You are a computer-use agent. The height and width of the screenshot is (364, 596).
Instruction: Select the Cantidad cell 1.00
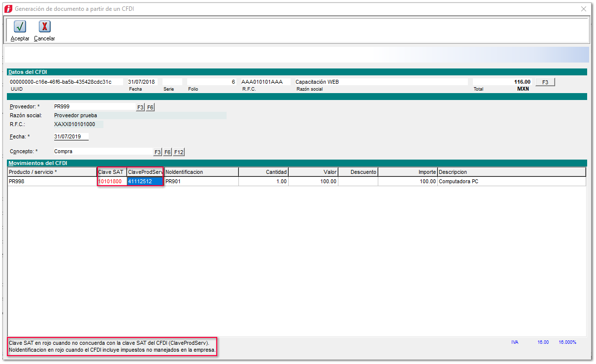(x=264, y=181)
